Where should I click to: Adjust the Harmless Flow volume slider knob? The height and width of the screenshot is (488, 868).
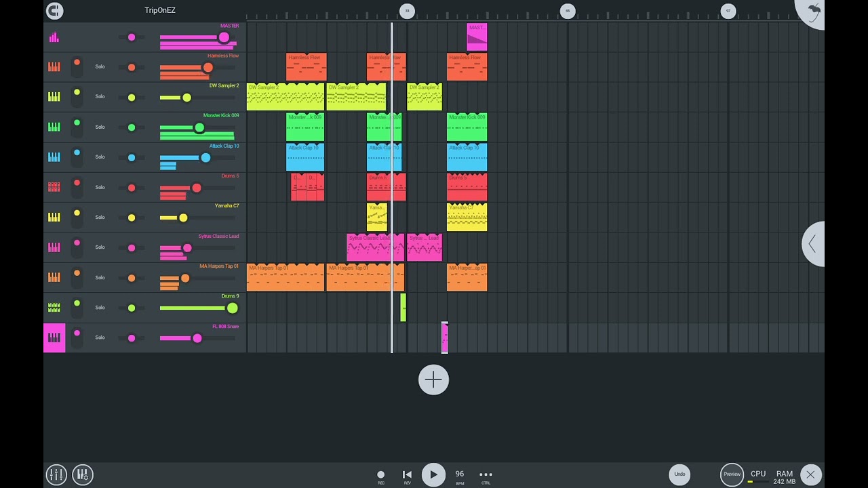pyautogui.click(x=208, y=67)
